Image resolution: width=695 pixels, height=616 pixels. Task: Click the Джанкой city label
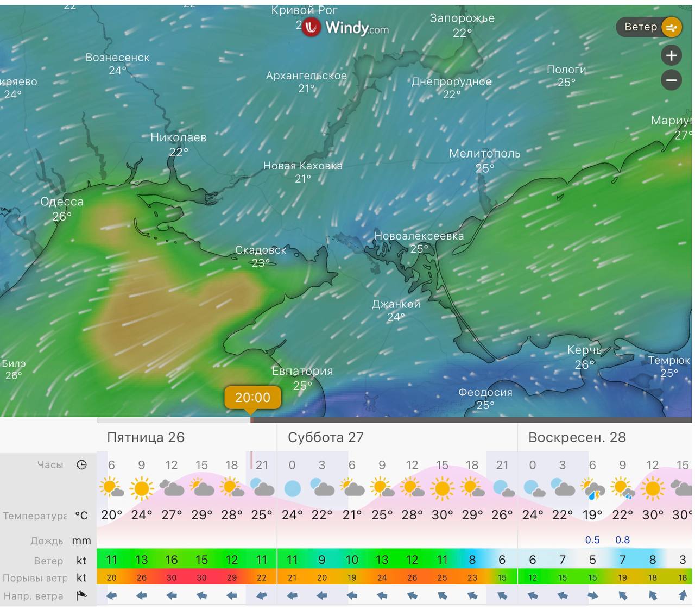(396, 304)
